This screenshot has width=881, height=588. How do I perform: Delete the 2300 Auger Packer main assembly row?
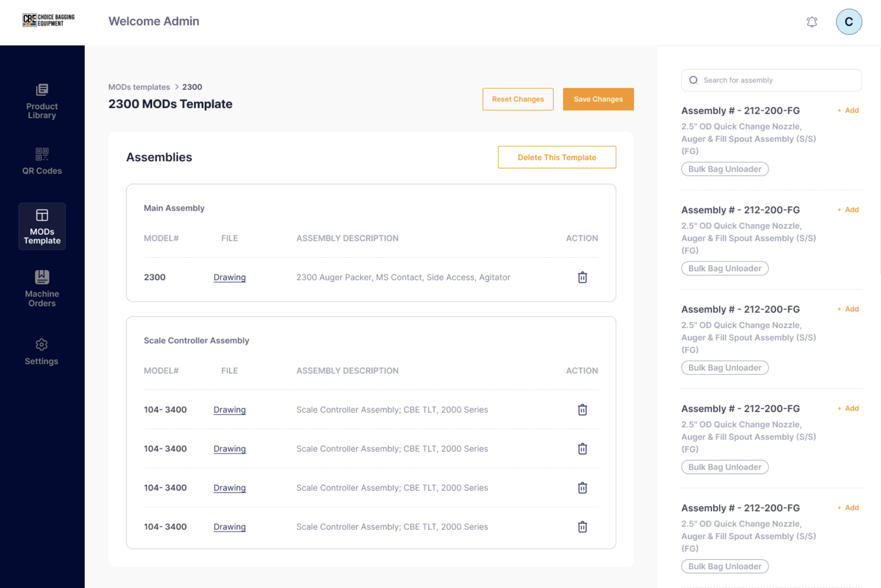pos(582,278)
